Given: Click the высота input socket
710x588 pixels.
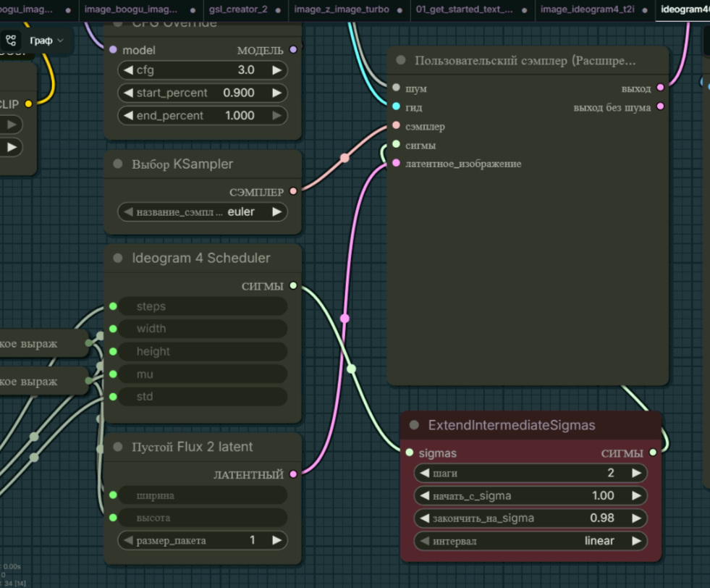Looking at the screenshot, I should 113,518.
